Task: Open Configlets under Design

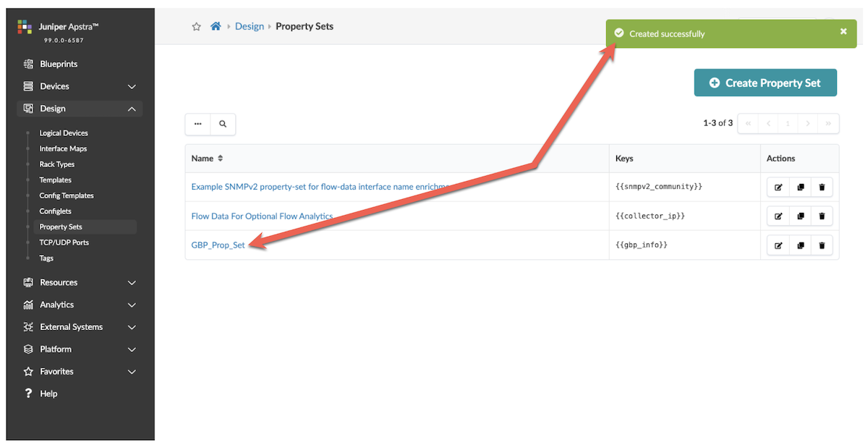Action: click(x=56, y=211)
